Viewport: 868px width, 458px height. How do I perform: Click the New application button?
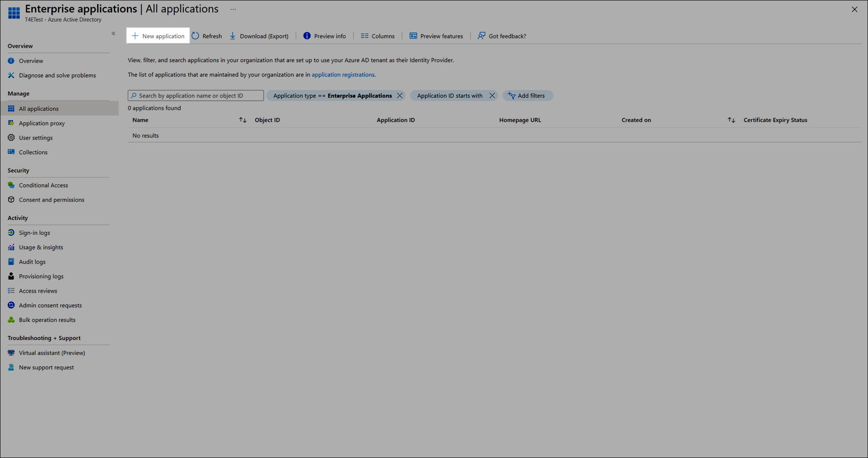158,36
